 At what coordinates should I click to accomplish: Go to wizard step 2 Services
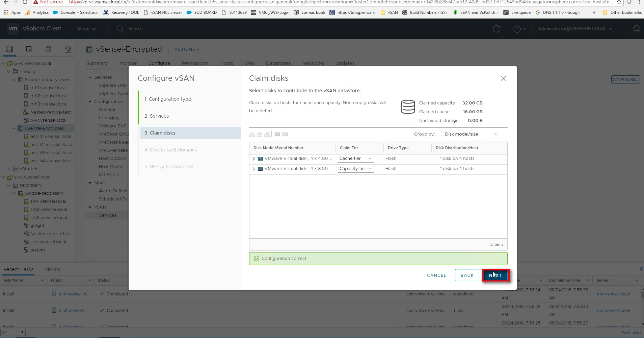[x=159, y=116]
